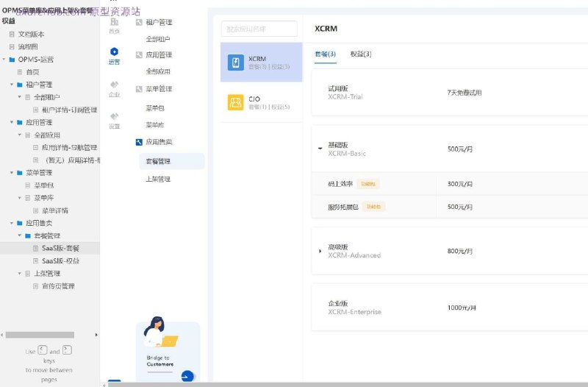This screenshot has width=588, height=387.
Task: Collapse the 上架管理 tree node
Action: coord(20,273)
